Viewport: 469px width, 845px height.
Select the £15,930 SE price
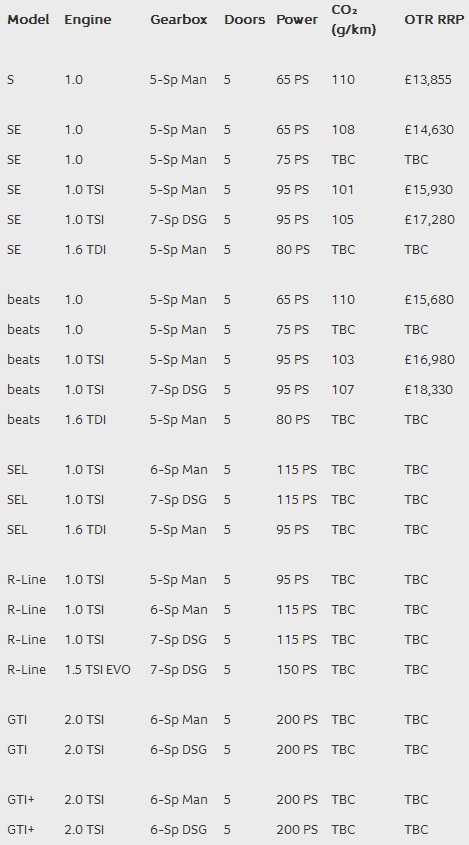(x=429, y=190)
